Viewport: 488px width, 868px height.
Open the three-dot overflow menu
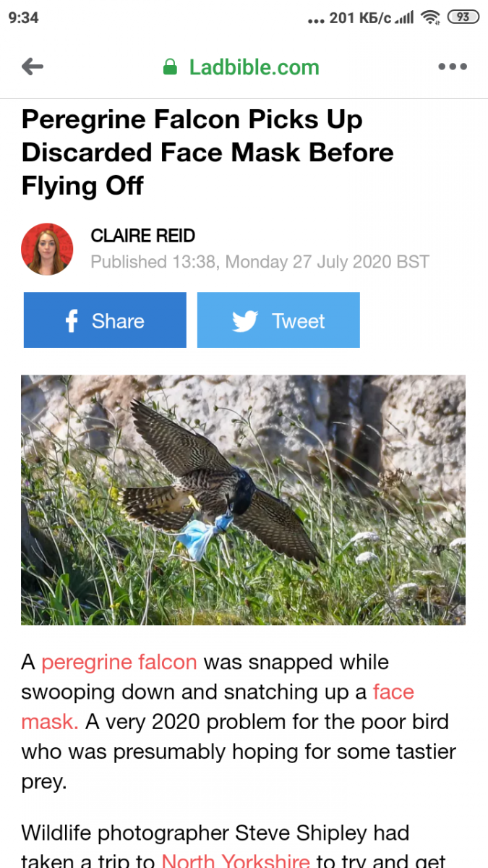pos(453,67)
